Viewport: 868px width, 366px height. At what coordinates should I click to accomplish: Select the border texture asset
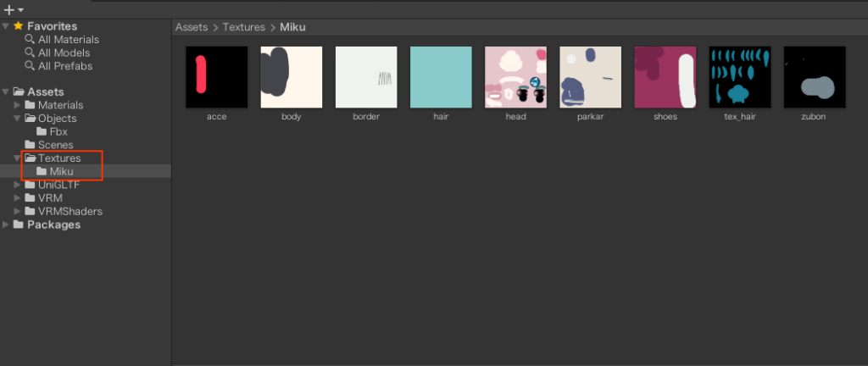[x=366, y=77]
